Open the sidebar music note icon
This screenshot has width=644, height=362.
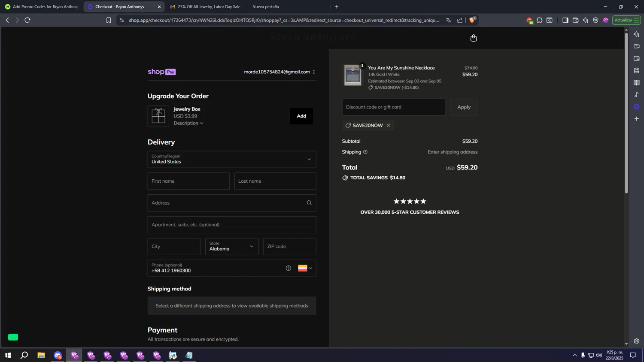click(x=637, y=94)
